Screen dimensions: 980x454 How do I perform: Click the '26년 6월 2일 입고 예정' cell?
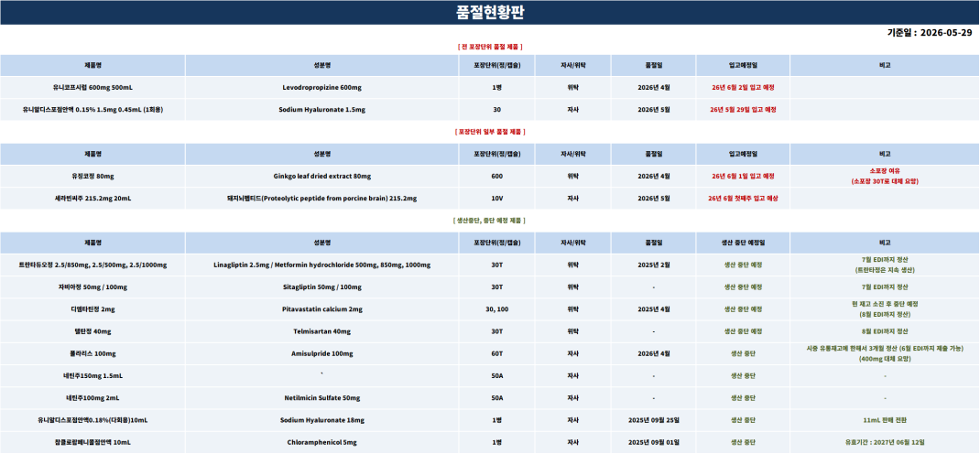(x=743, y=88)
